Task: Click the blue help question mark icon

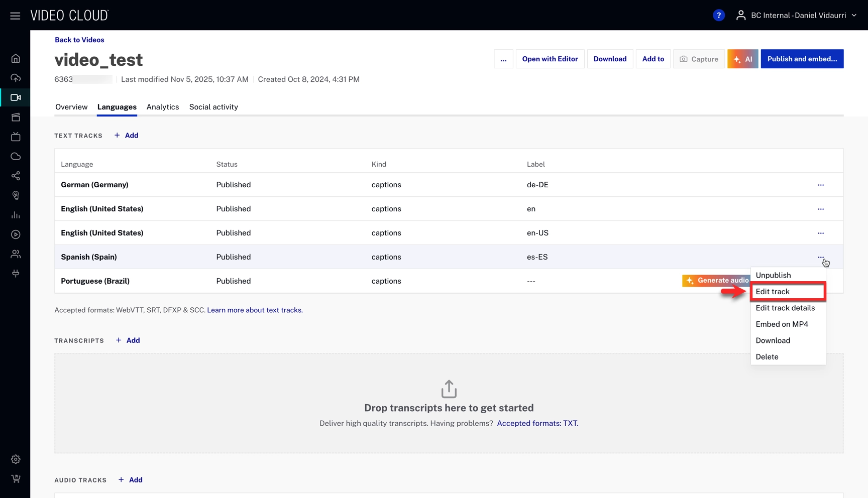Action: tap(719, 16)
